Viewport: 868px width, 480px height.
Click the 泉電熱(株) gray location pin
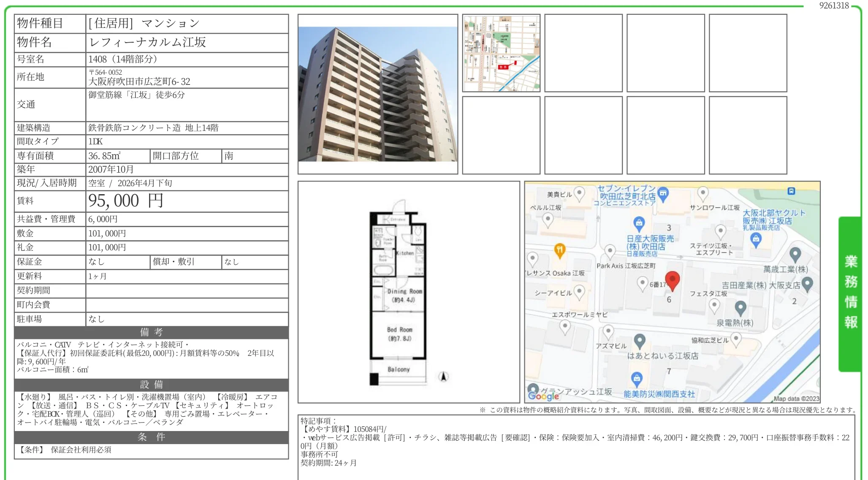741,308
